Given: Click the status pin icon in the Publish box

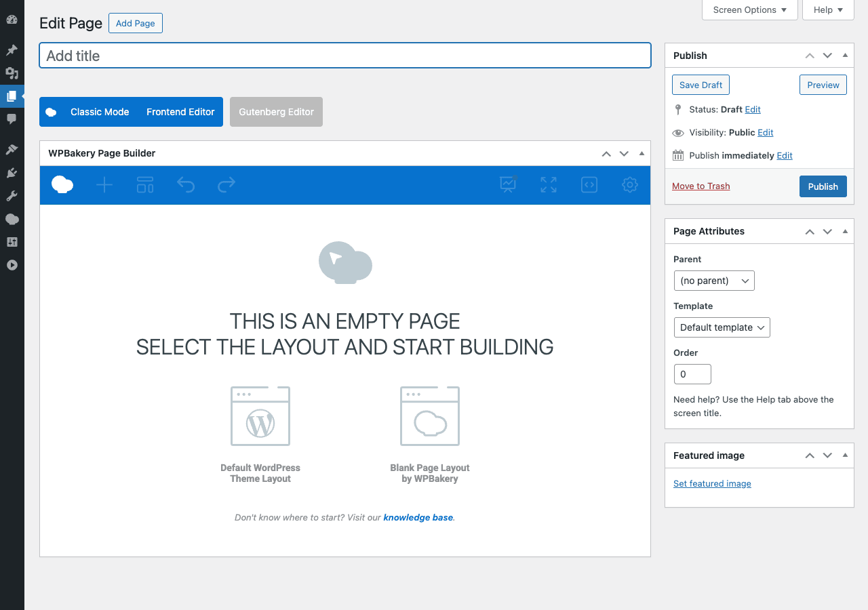Looking at the screenshot, I should tap(678, 109).
